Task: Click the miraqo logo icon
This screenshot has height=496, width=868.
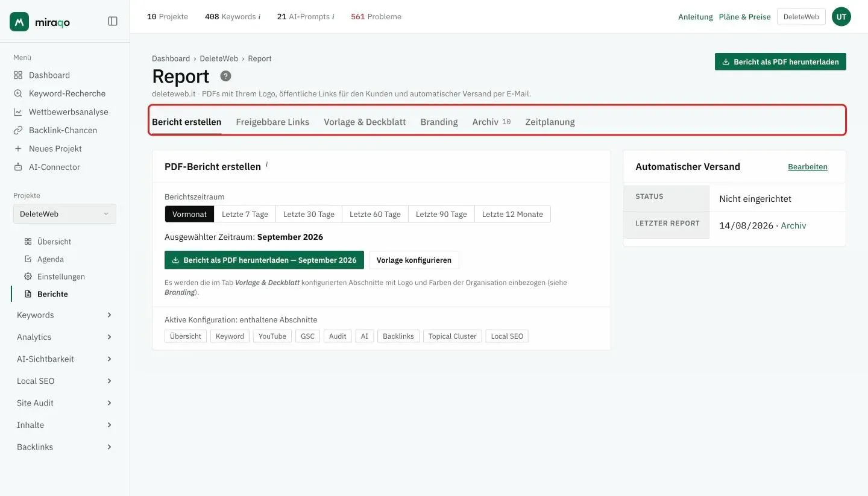Action: (19, 22)
